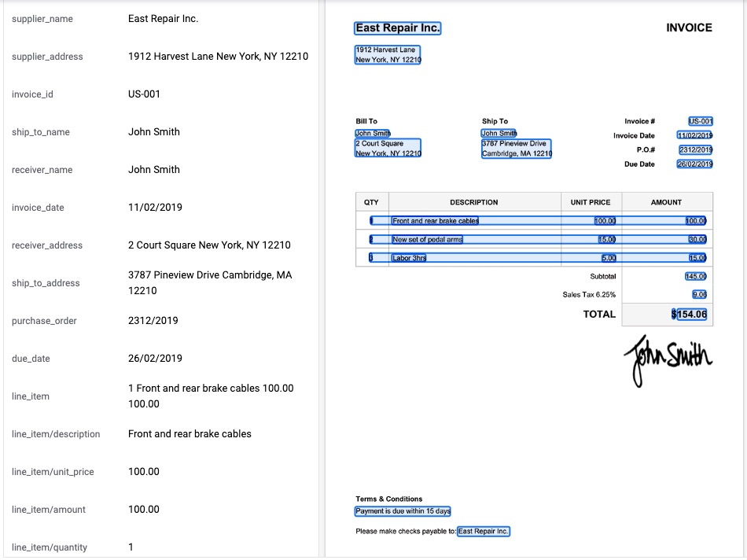The height and width of the screenshot is (560, 747).
Task: Select the Bill To John Smith annotation
Action: click(x=371, y=133)
